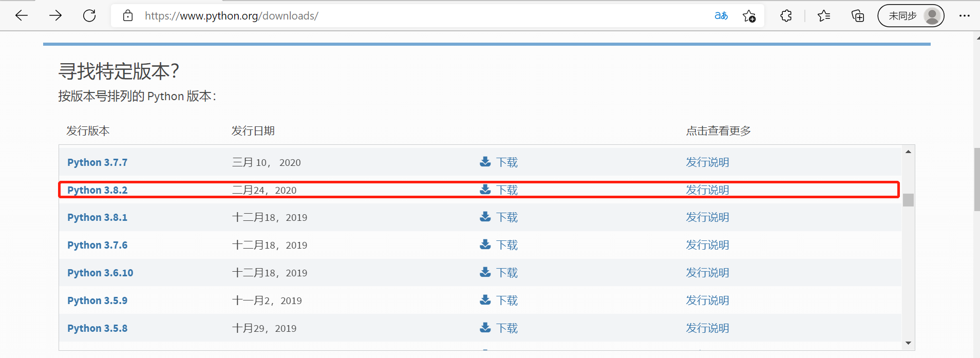Open the Python 3.8.2 release link
Screen dimensions: 980x358
coord(97,190)
